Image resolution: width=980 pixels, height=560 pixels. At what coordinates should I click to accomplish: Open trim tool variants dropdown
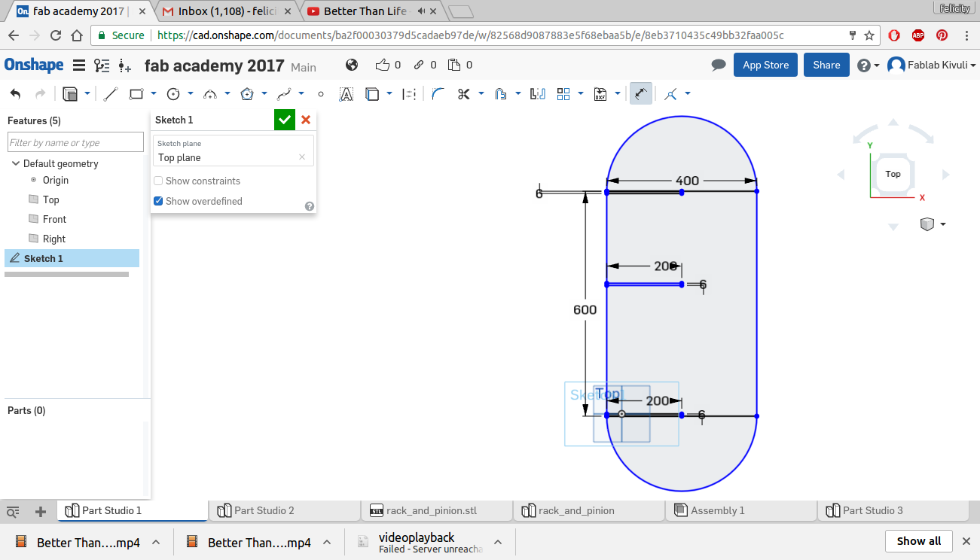pos(481,94)
